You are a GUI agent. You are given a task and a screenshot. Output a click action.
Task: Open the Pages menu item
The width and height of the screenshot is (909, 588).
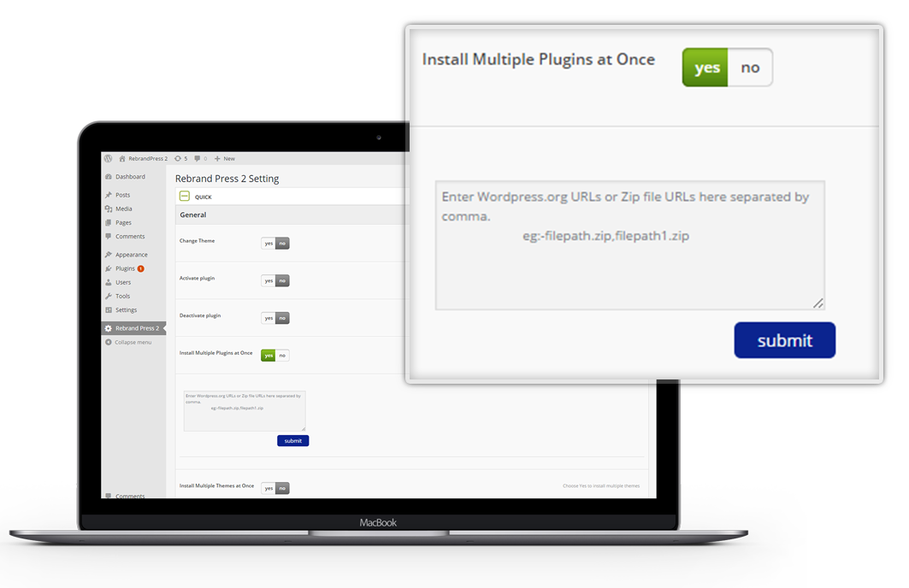tap(123, 222)
